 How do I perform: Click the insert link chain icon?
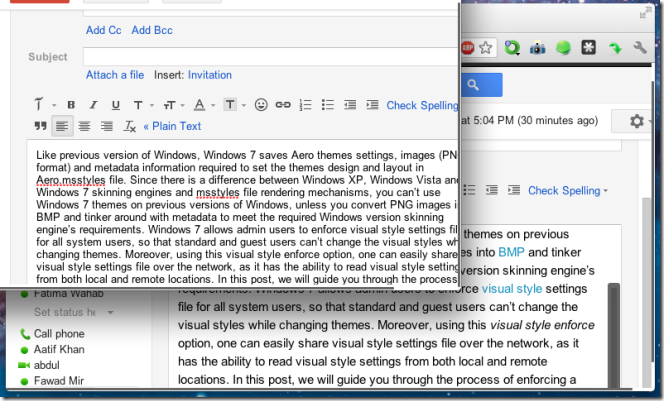pos(283,105)
